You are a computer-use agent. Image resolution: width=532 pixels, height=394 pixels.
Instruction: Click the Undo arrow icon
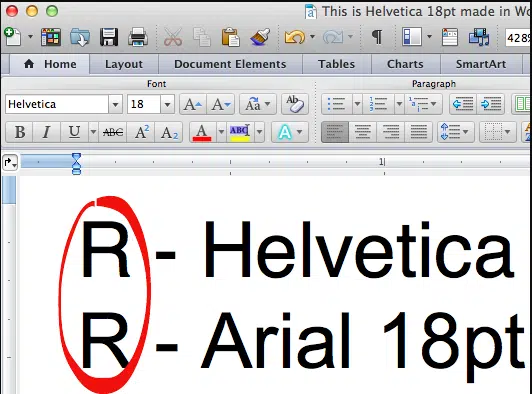coord(294,37)
